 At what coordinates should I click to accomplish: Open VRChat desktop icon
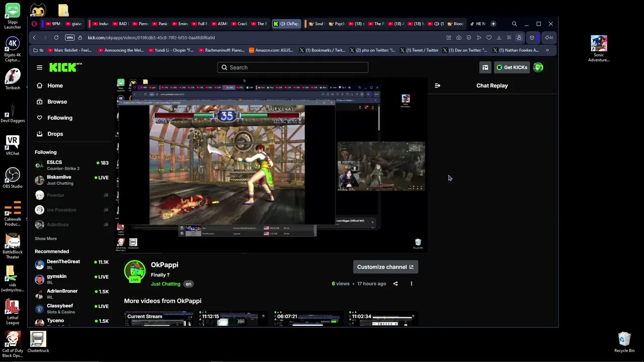point(13,145)
